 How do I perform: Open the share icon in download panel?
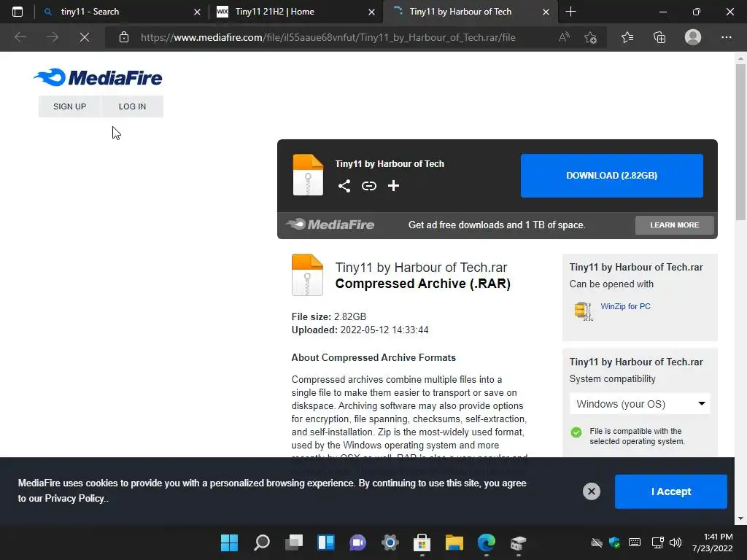(x=344, y=186)
